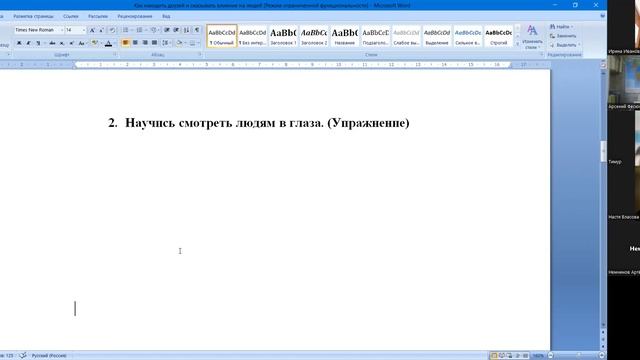Open the Styles pane dialog launcher

pos(542,54)
